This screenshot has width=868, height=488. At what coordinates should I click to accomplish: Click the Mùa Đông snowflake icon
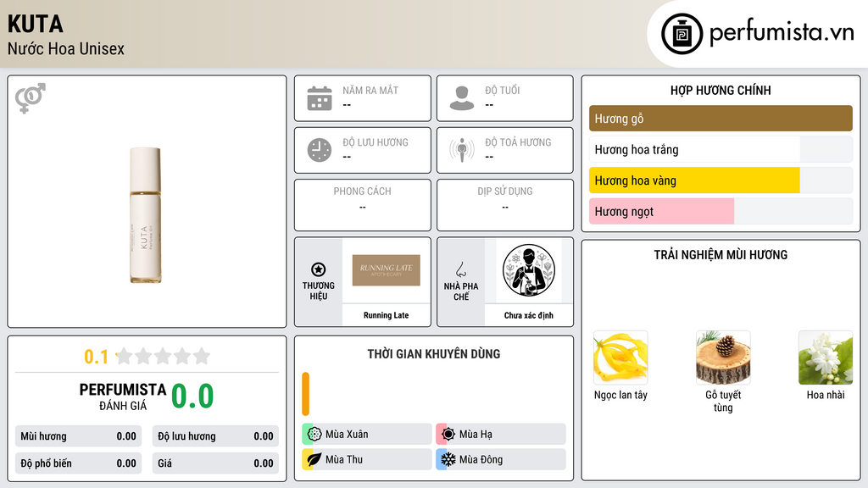click(x=448, y=459)
